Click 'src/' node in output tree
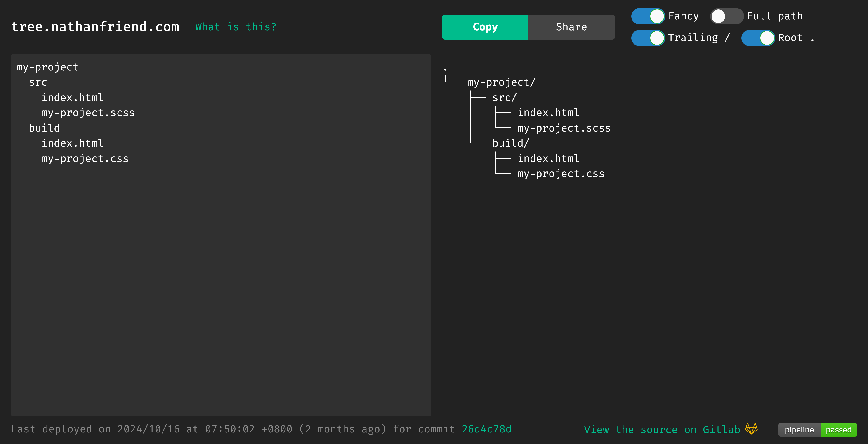The width and height of the screenshot is (868, 444). click(x=504, y=98)
